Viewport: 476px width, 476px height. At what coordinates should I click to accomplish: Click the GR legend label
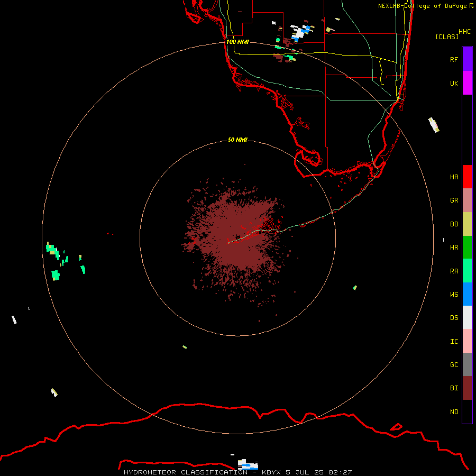click(x=454, y=200)
